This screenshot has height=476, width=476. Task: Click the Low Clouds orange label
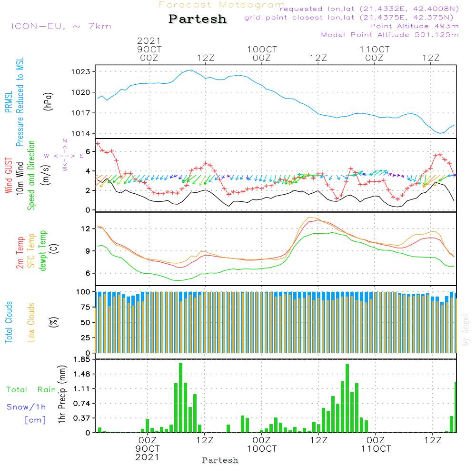(31, 322)
